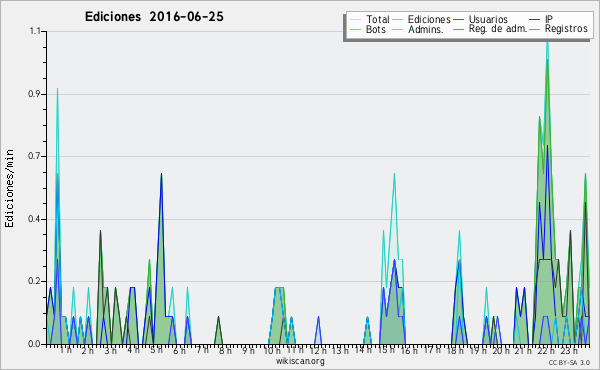
Task: Select the 'Total' legend entry
Action: (x=378, y=19)
